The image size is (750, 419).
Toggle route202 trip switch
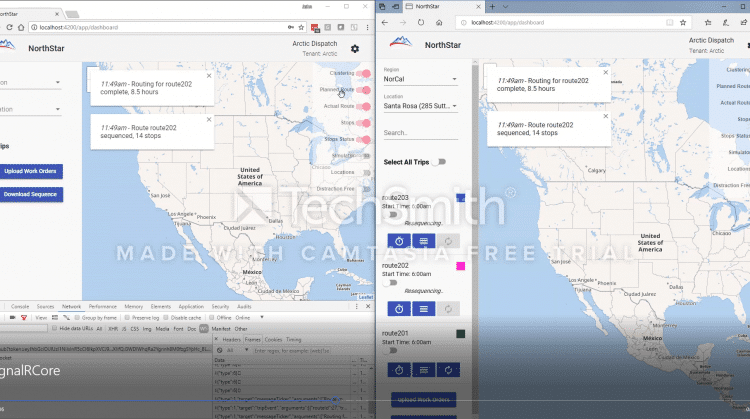(390, 283)
